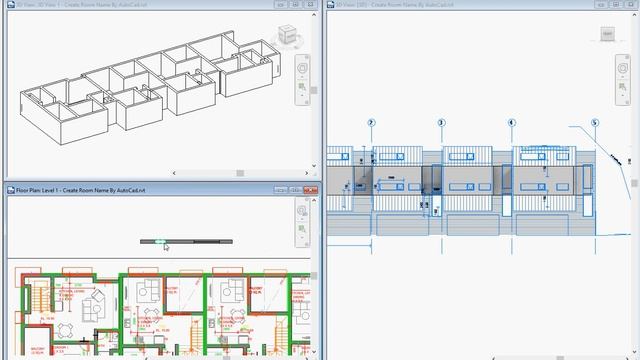Screen dimensions: 640x360
Task: Open the steering wheel in the right view
Action: coord(622,68)
